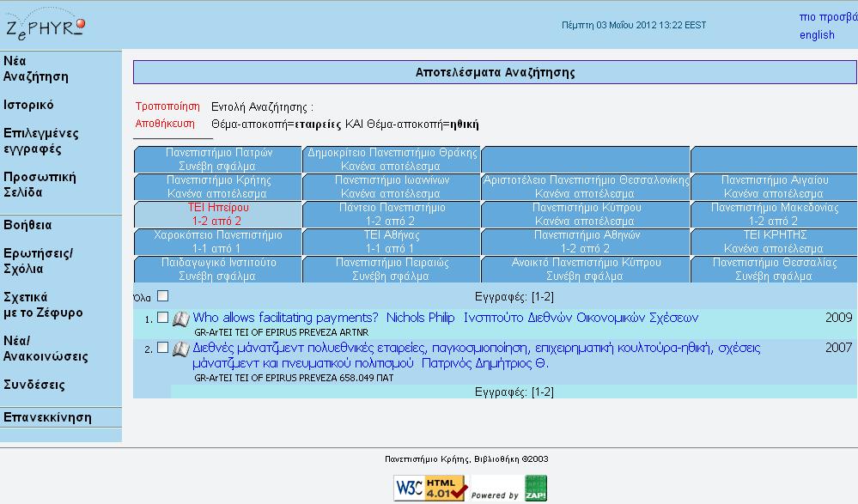858x504 pixels.
Task: Open the book icon for the 'Διεθνές μάνατζμεντ' record
Action: coord(180,349)
